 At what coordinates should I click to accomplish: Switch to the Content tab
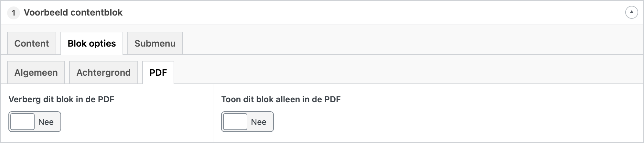point(32,43)
